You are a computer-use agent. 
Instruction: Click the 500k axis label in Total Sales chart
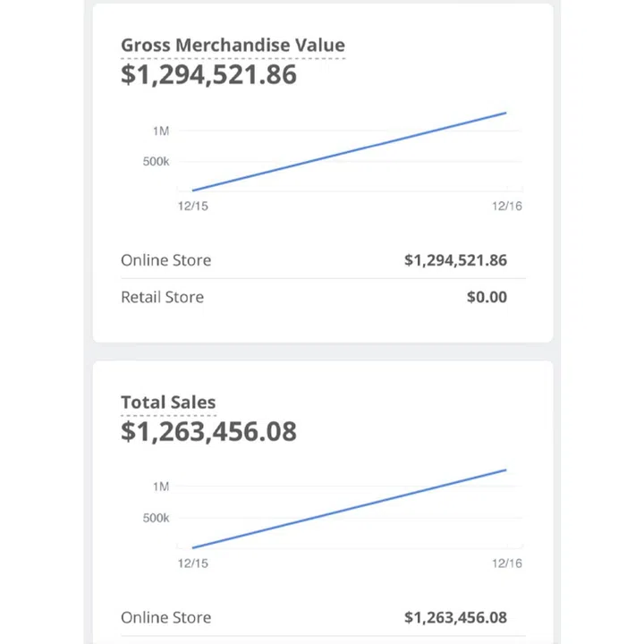pyautogui.click(x=157, y=518)
